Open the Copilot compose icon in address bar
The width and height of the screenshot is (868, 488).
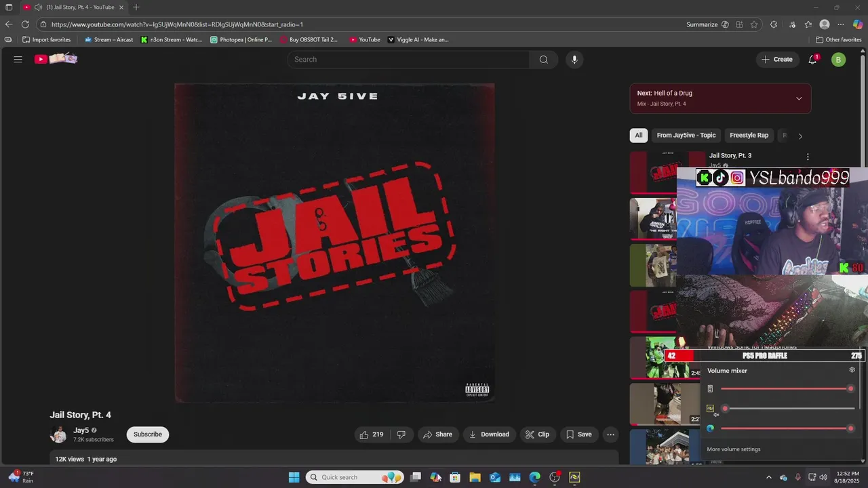[x=726, y=24]
